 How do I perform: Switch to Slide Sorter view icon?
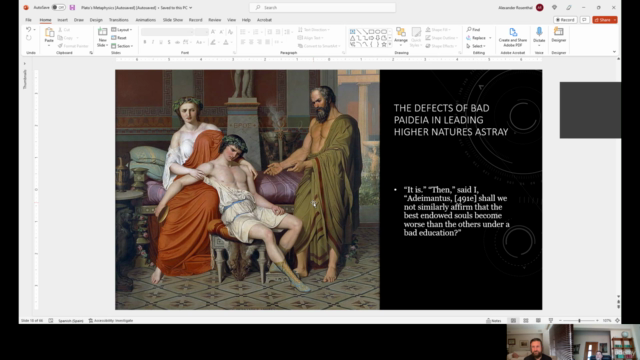[x=526, y=320]
